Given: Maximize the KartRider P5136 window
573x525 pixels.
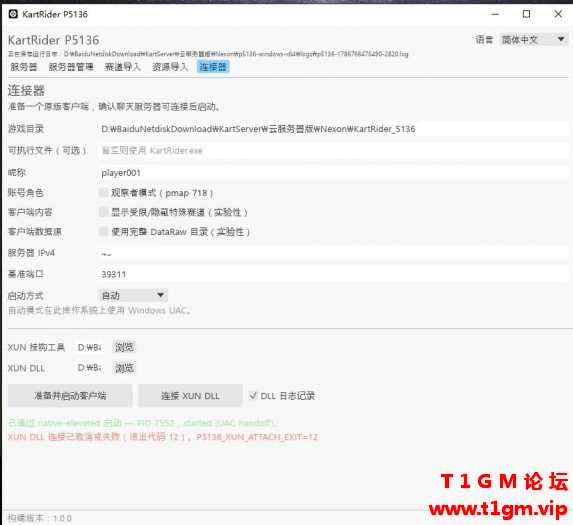Looking at the screenshot, I should 526,14.
